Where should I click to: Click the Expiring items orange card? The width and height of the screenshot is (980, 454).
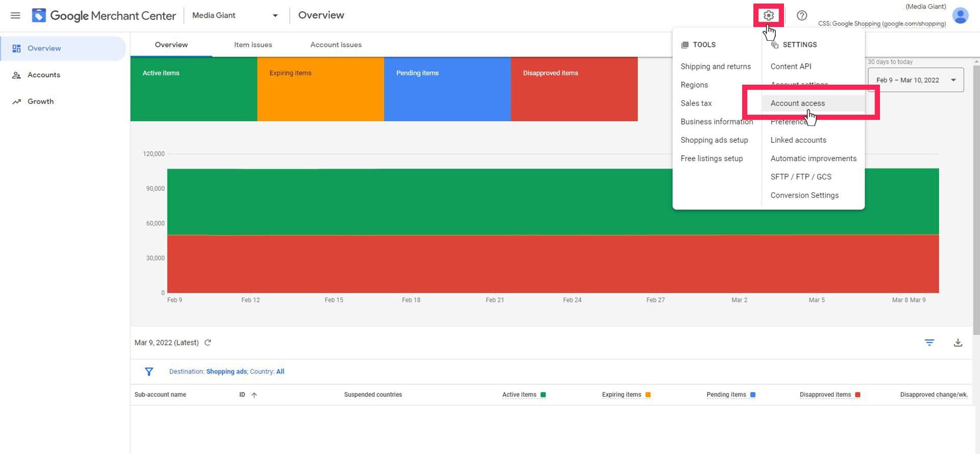coord(321,89)
